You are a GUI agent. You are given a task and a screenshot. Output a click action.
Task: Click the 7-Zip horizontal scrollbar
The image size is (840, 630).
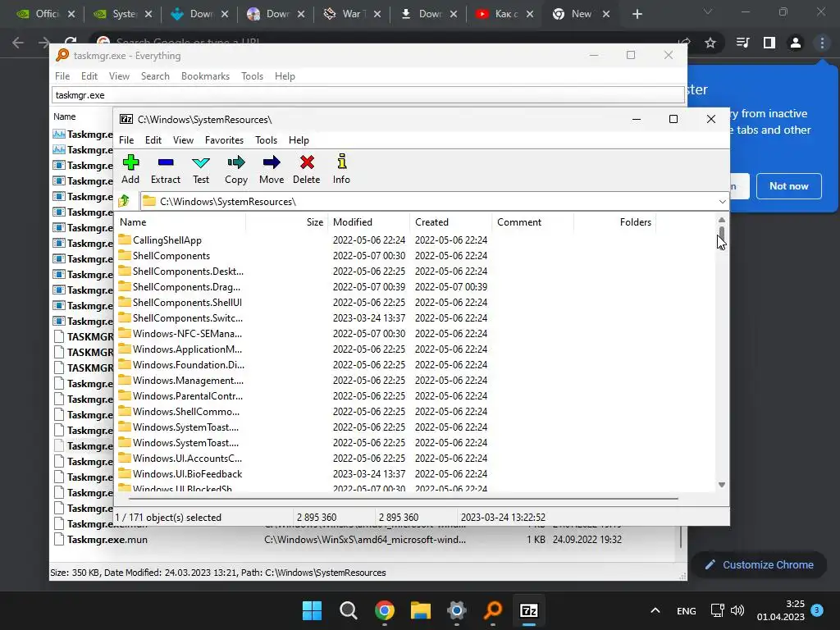tap(404, 498)
